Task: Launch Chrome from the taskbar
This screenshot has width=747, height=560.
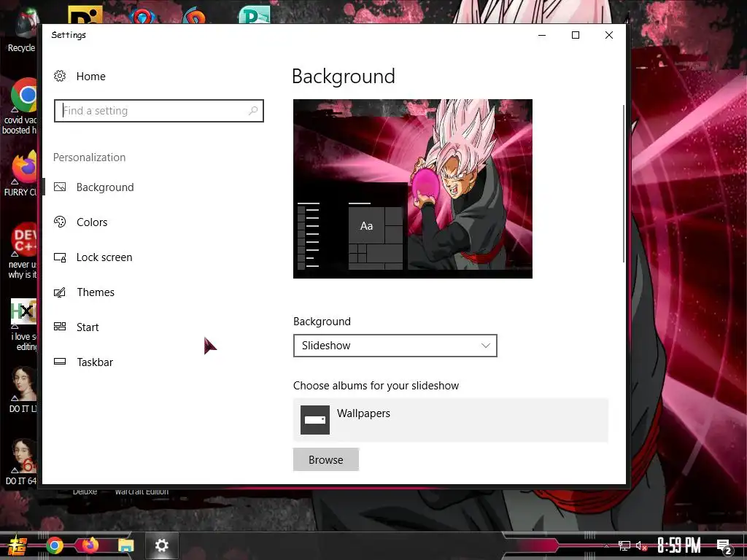Action: pyautogui.click(x=55, y=545)
